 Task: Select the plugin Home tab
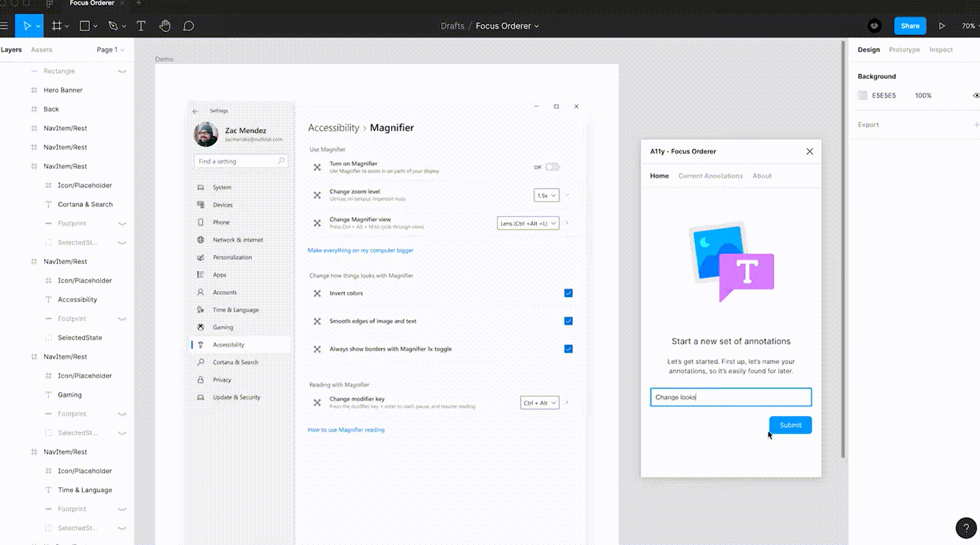click(659, 176)
